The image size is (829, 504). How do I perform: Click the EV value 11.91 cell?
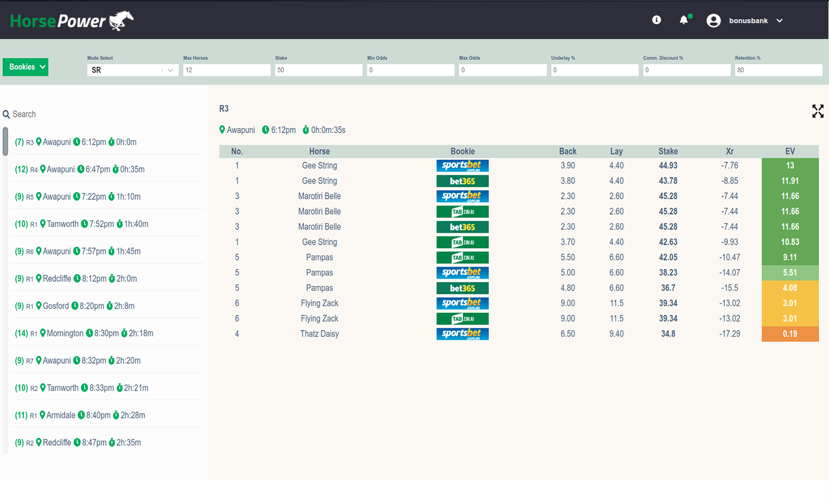click(x=790, y=181)
